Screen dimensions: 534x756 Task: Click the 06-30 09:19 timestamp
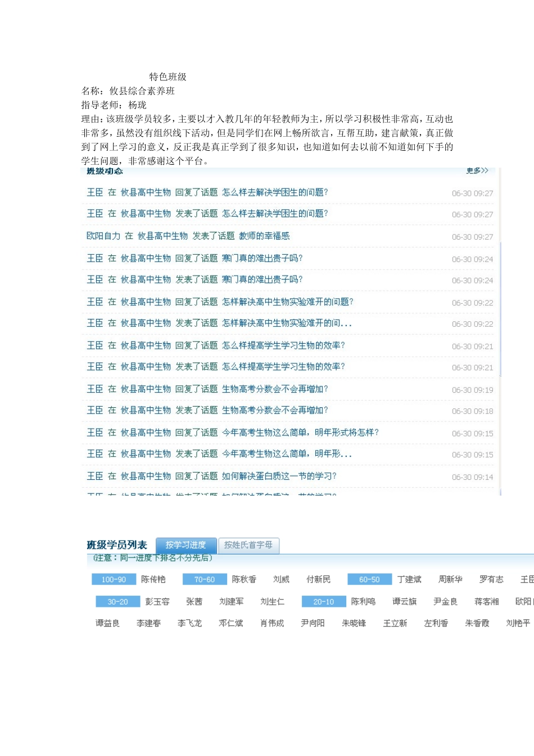pos(473,390)
